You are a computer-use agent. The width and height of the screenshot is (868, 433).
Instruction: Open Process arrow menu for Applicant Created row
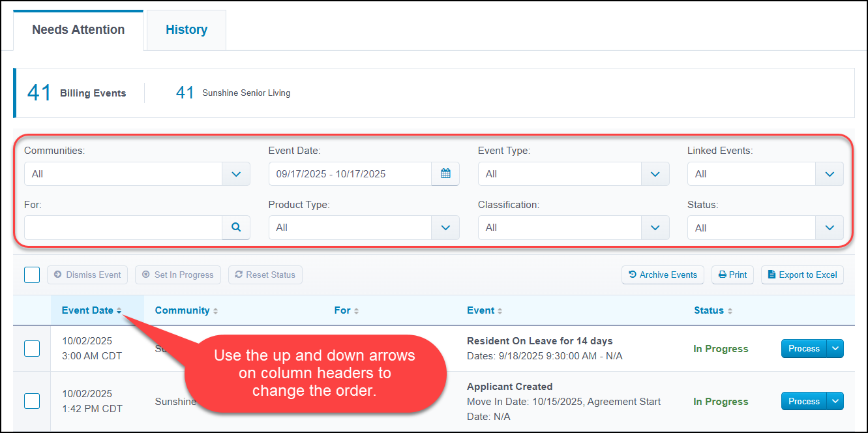point(835,401)
